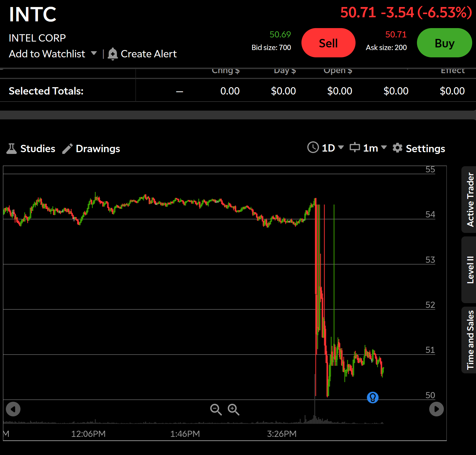476x455 pixels.
Task: Click the 1:46PM time axis label
Action: (185, 434)
